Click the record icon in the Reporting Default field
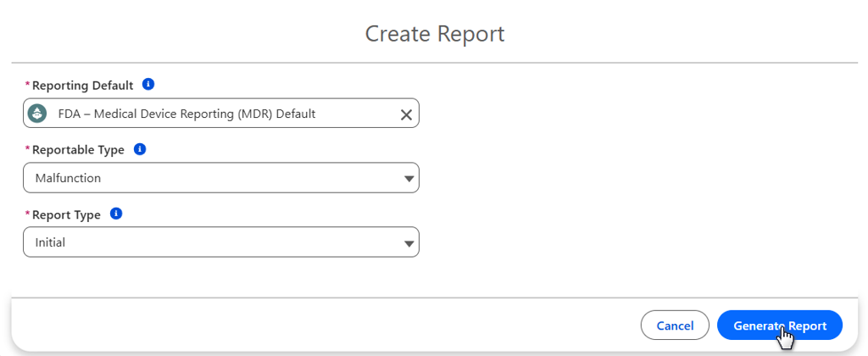This screenshot has height=356, width=868. point(37,114)
